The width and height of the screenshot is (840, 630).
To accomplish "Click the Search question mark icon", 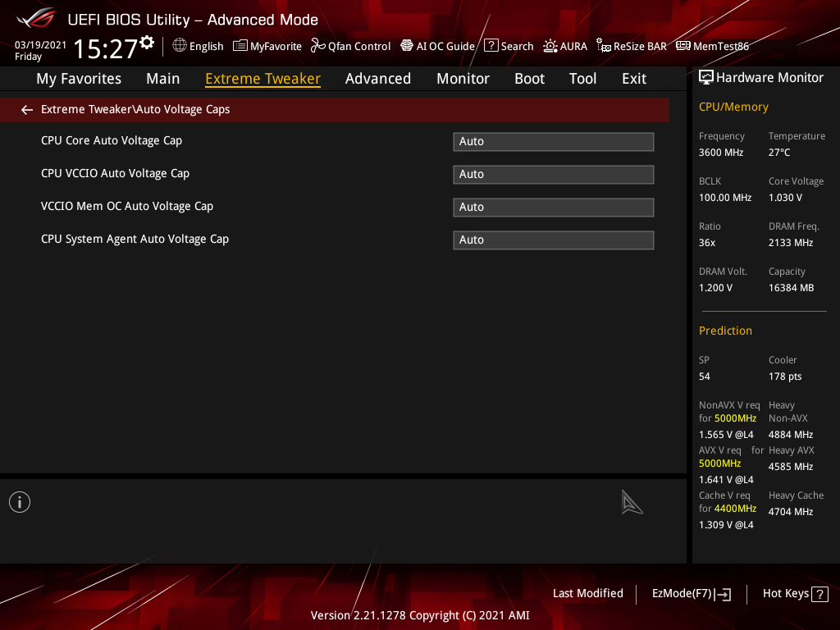I will [x=491, y=46].
